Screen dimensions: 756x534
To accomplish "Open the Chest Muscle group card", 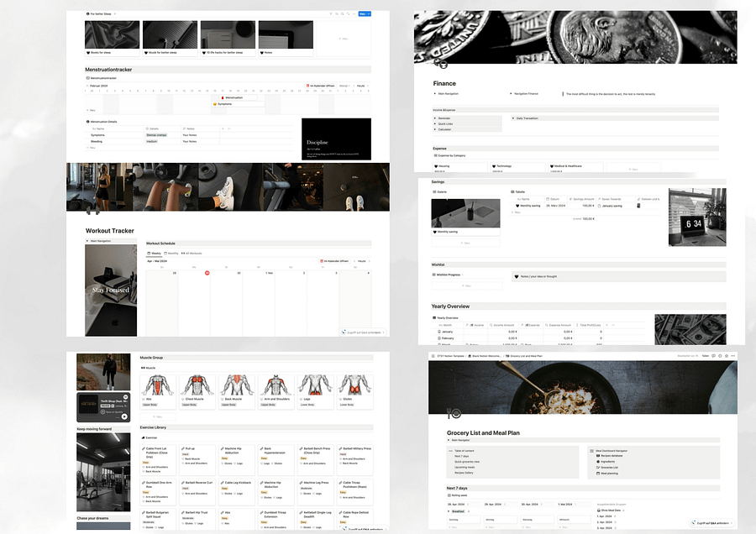I will [x=197, y=391].
